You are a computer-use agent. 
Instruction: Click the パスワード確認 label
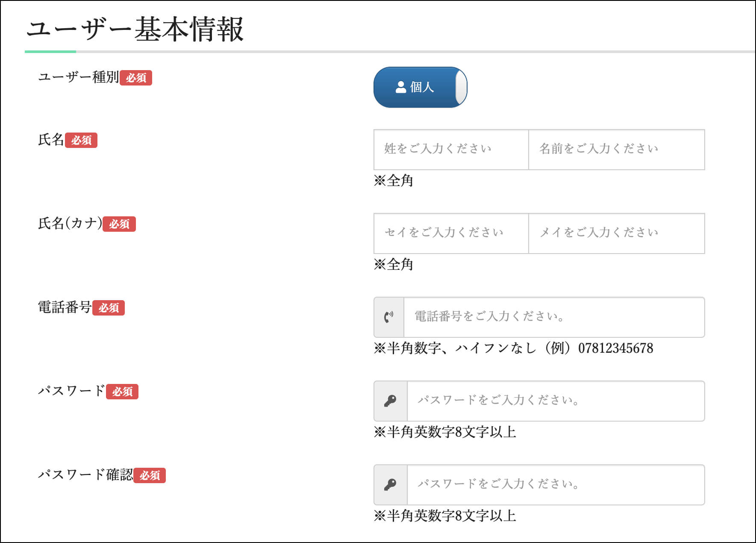coord(85,475)
